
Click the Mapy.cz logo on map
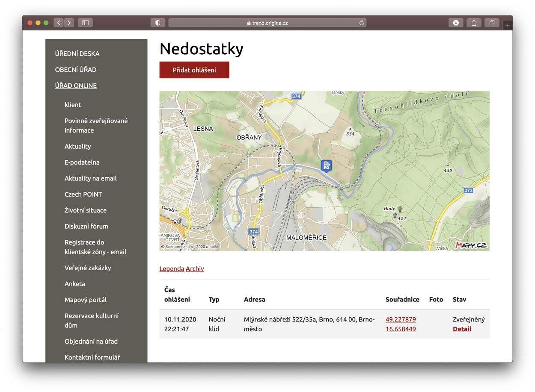click(x=471, y=245)
